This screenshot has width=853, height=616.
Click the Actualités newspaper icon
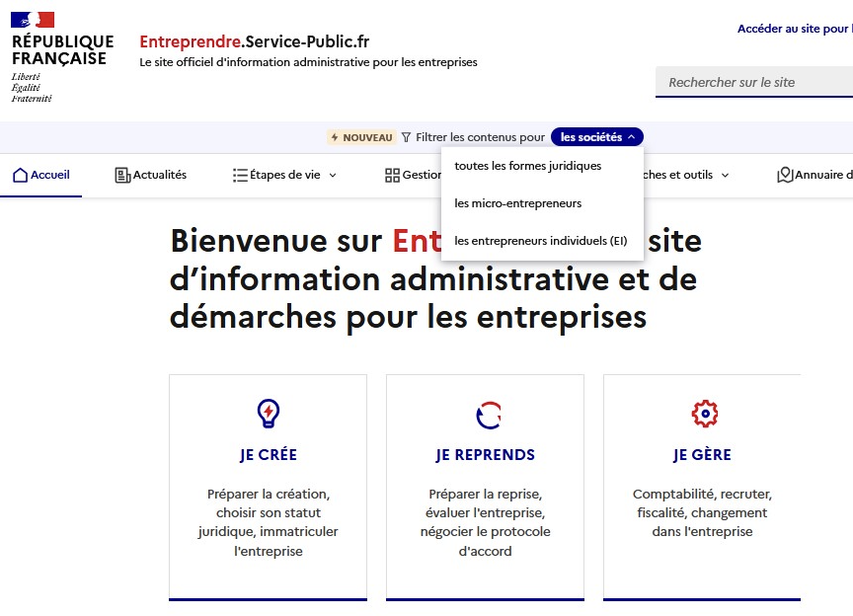(122, 176)
